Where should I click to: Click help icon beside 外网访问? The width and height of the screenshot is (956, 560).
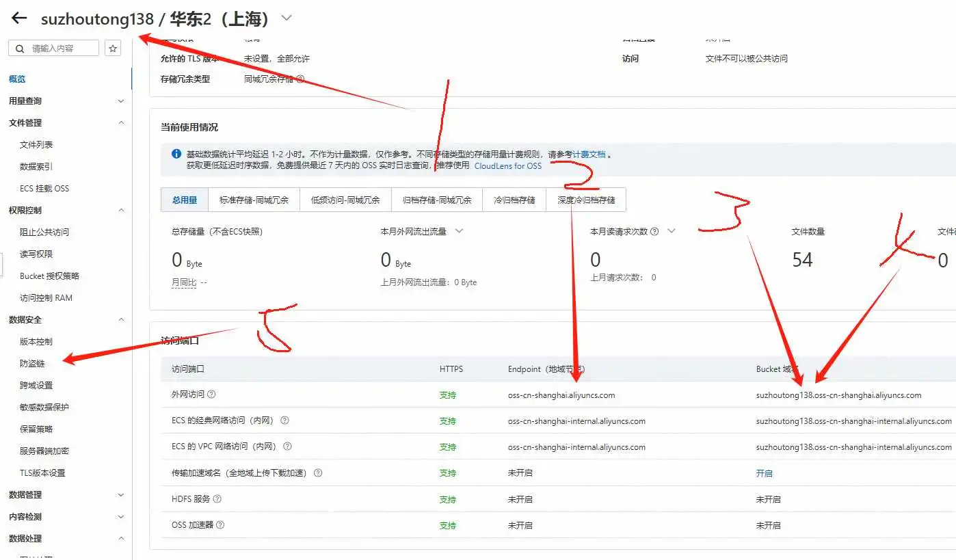(211, 395)
